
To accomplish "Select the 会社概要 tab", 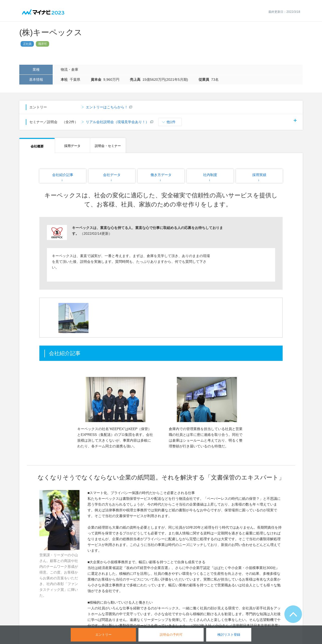I will tap(37, 146).
